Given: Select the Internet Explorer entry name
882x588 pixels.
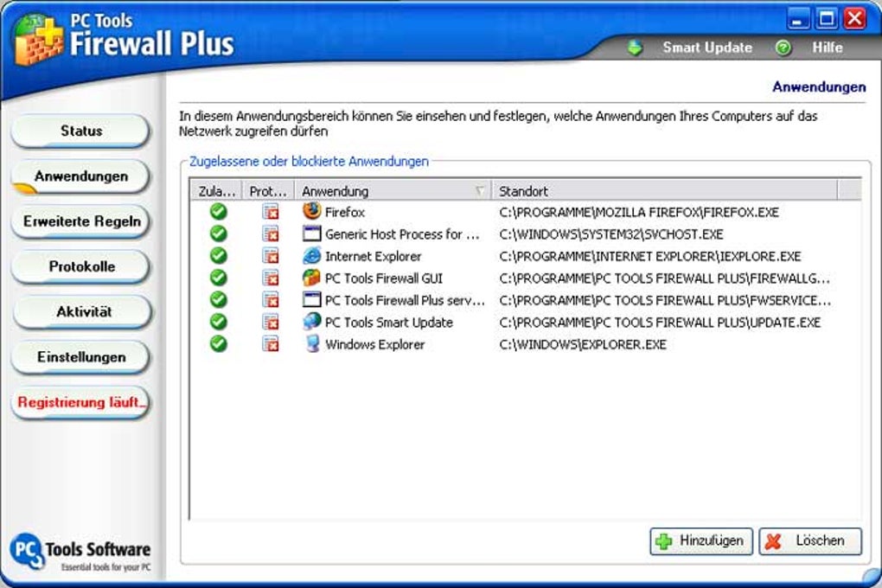Looking at the screenshot, I should point(373,256).
